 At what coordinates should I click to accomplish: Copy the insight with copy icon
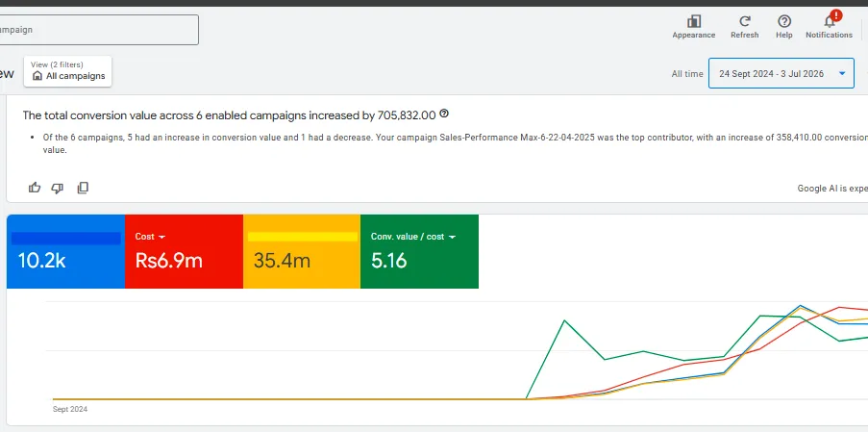tap(83, 189)
